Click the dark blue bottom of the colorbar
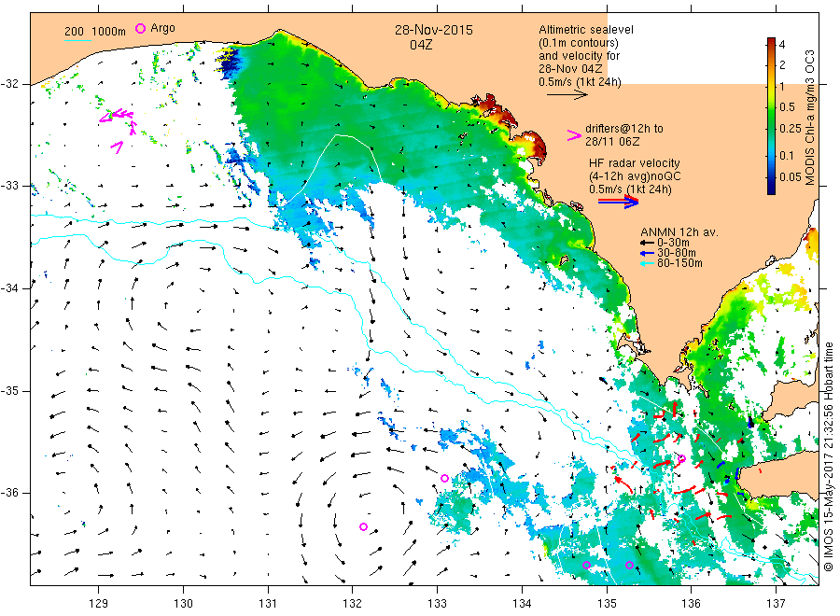This screenshot has width=840, height=616. click(x=771, y=189)
